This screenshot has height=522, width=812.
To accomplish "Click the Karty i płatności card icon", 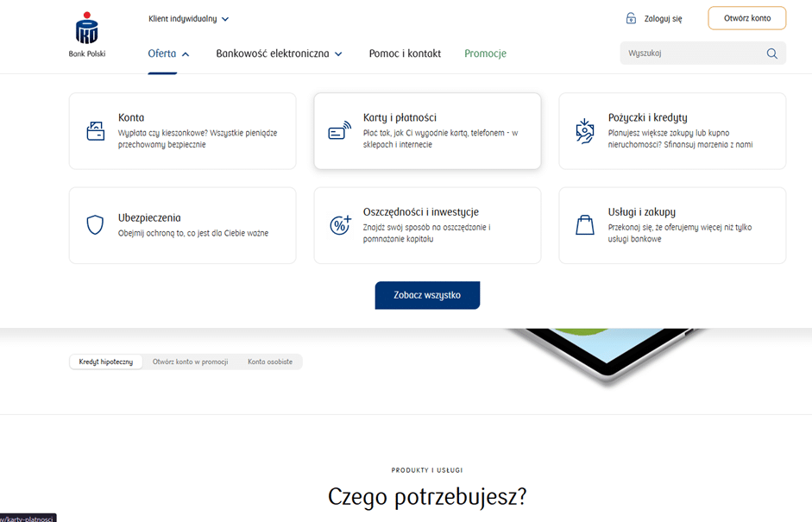I will 340,131.
